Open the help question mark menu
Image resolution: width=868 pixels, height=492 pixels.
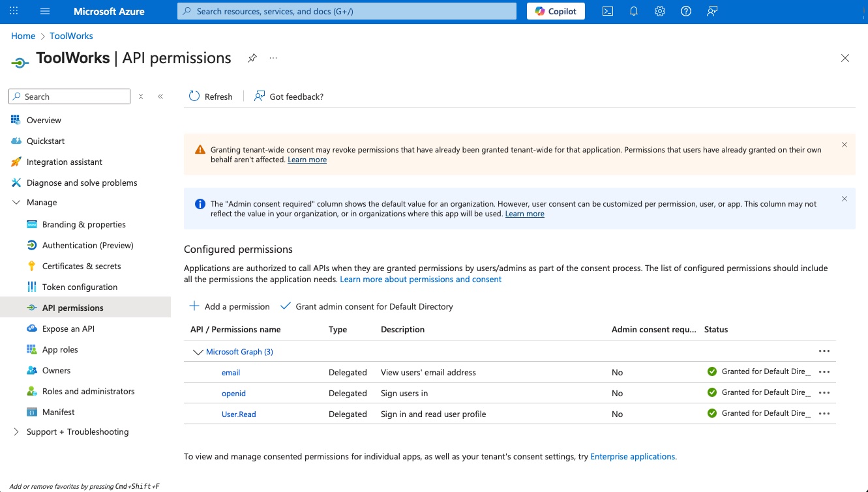click(x=685, y=11)
